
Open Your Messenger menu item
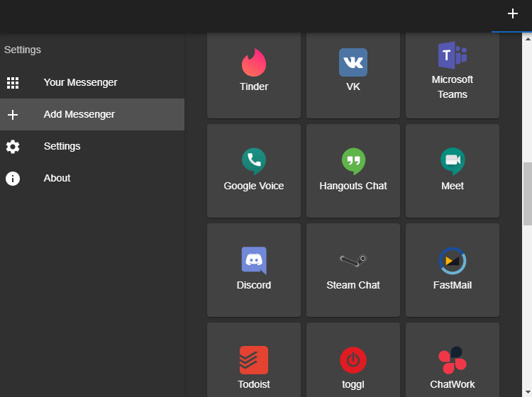click(x=92, y=83)
